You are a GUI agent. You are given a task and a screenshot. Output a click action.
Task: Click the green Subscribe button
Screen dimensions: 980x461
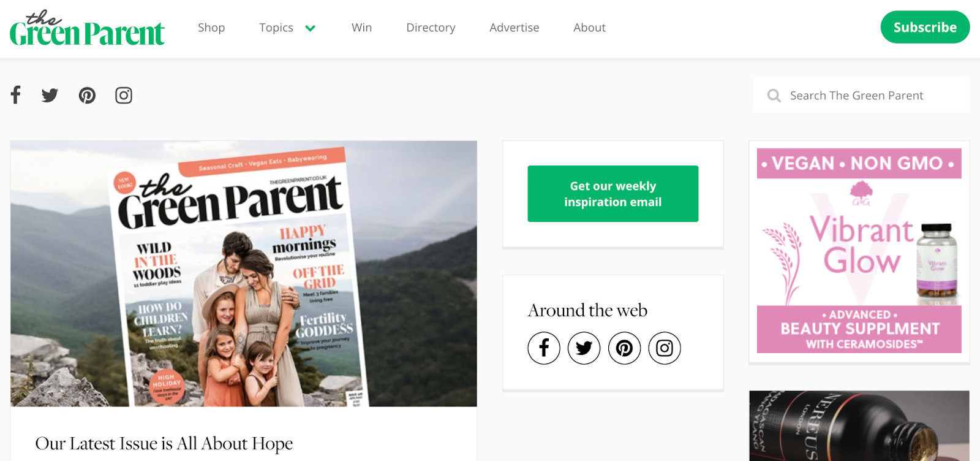click(925, 27)
